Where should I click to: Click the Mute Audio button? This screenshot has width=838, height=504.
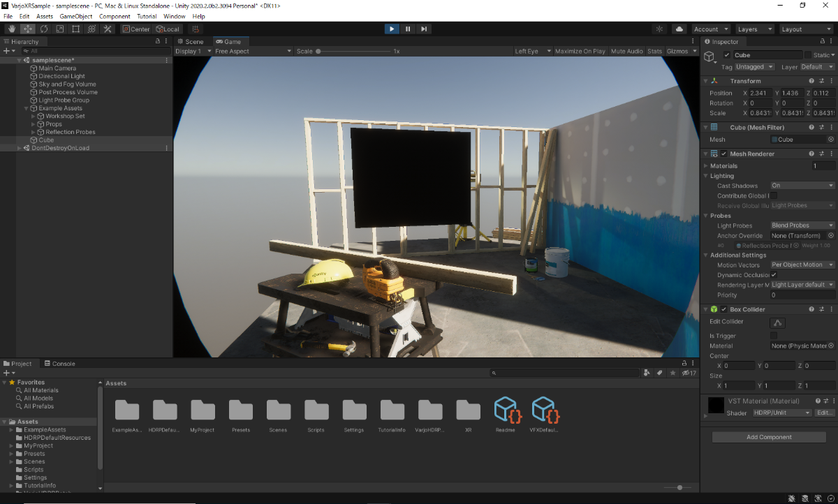[626, 51]
